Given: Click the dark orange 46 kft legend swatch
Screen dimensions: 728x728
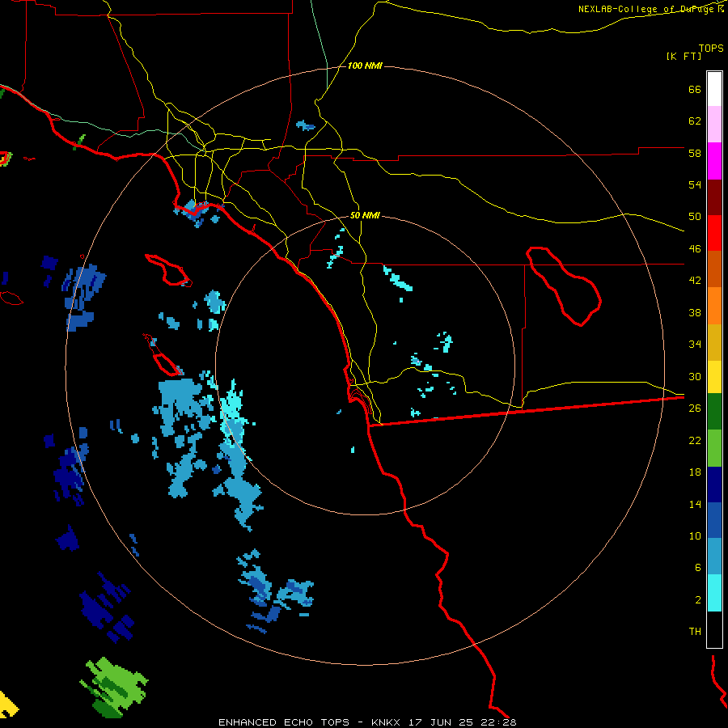Looking at the screenshot, I should coord(714,269).
